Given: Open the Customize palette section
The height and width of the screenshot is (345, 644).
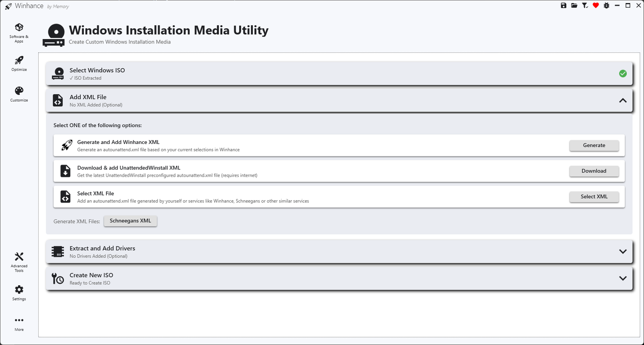Looking at the screenshot, I should [19, 94].
